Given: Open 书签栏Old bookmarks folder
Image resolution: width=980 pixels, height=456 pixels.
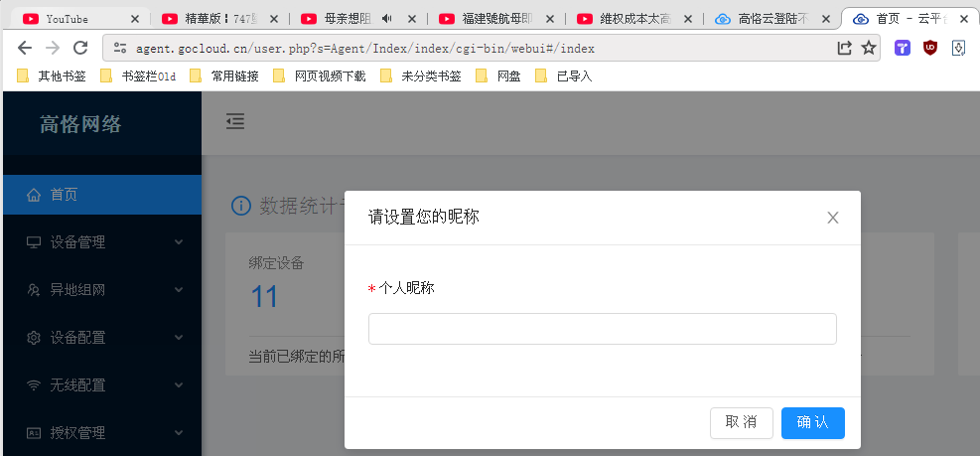Looking at the screenshot, I should (x=139, y=76).
